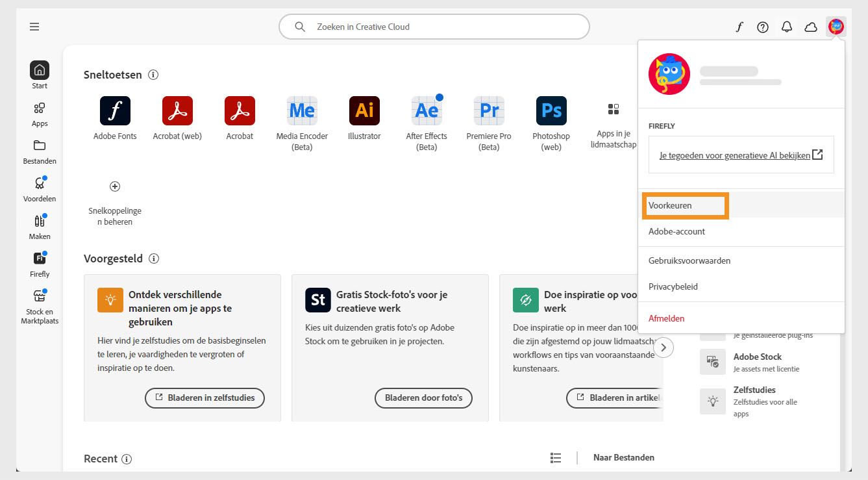868x480 pixels.
Task: Click Afmelden to sign out
Action: tap(741, 318)
